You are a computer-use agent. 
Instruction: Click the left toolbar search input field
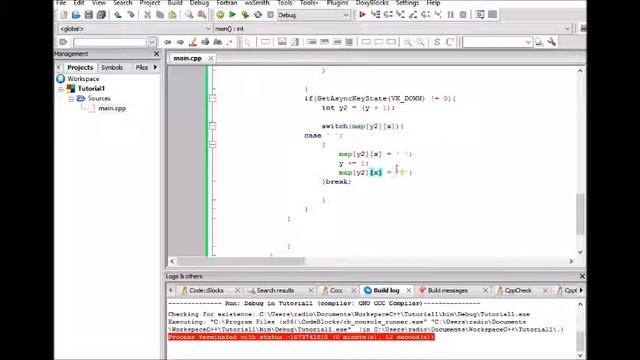coord(110,42)
